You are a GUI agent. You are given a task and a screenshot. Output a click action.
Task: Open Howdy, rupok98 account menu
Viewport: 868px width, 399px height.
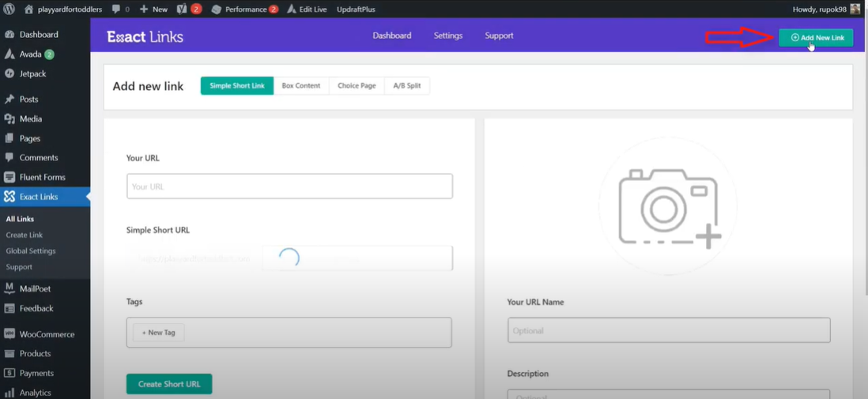pos(828,9)
